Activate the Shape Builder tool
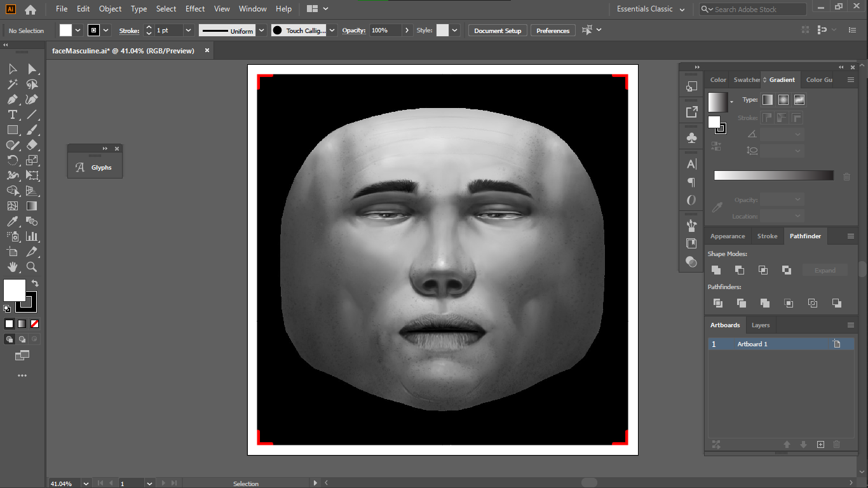This screenshot has width=868, height=488. click(x=13, y=191)
